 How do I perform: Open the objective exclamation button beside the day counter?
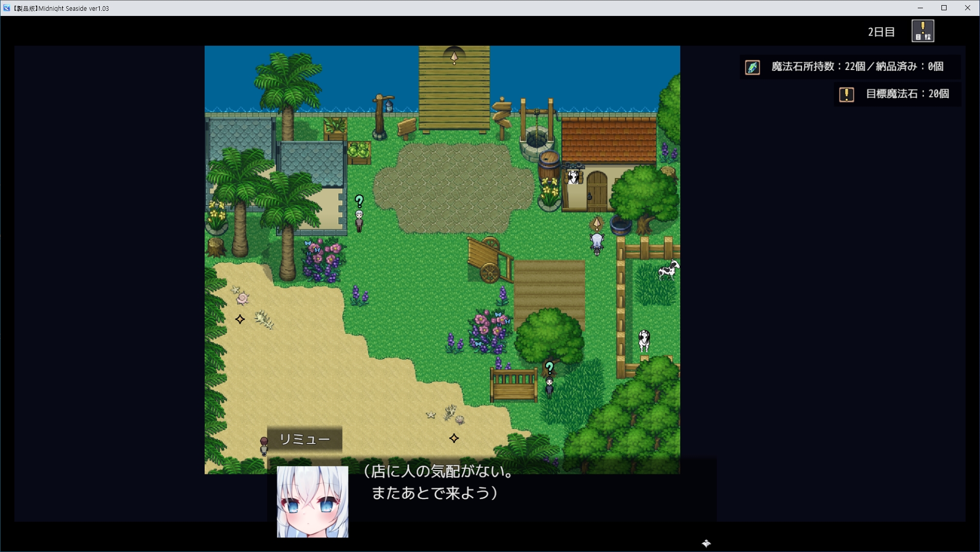tap(922, 31)
